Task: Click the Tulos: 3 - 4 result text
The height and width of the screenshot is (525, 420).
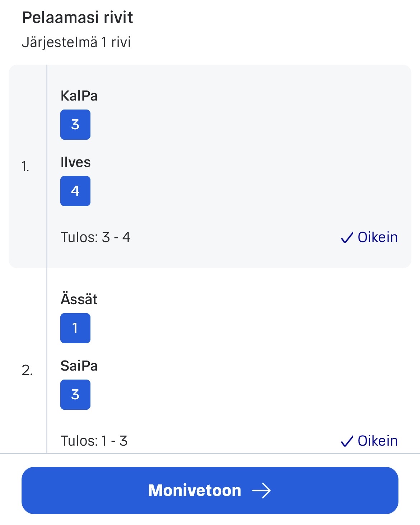Action: 95,237
